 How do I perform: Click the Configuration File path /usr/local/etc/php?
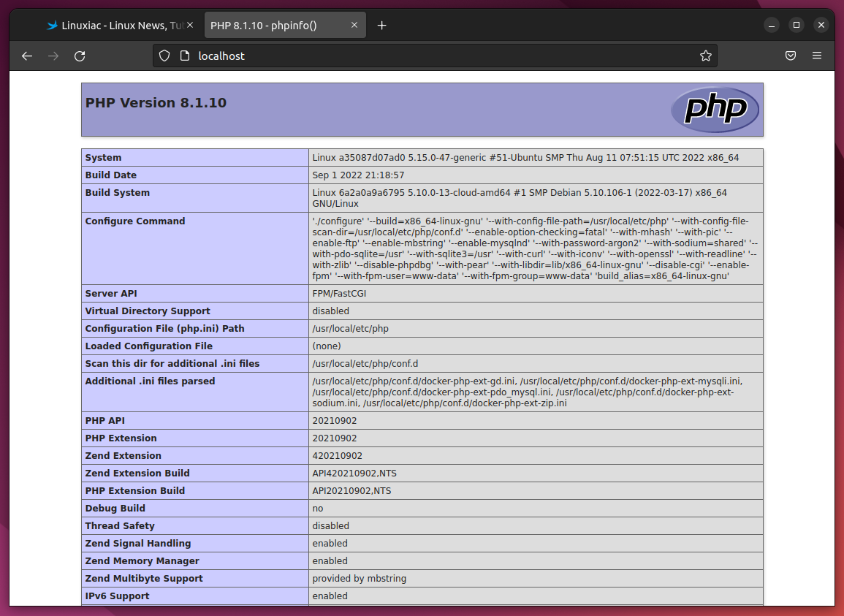click(x=351, y=329)
